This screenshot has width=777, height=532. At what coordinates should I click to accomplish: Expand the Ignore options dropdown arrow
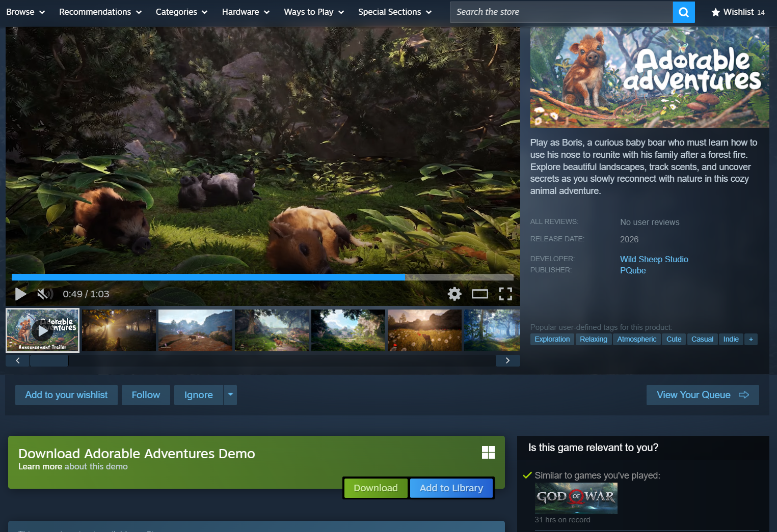pos(230,395)
